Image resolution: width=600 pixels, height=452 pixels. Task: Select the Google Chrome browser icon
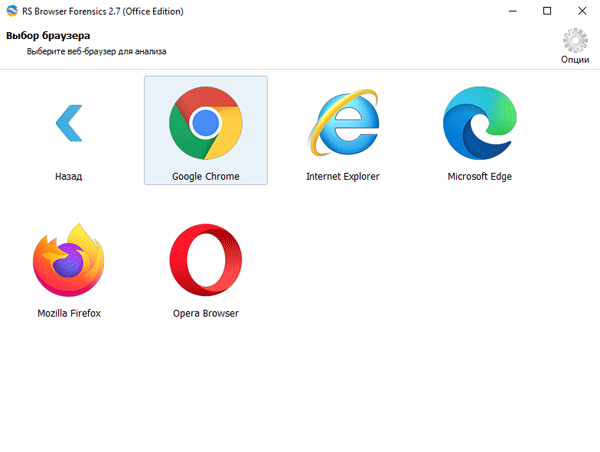(x=206, y=123)
